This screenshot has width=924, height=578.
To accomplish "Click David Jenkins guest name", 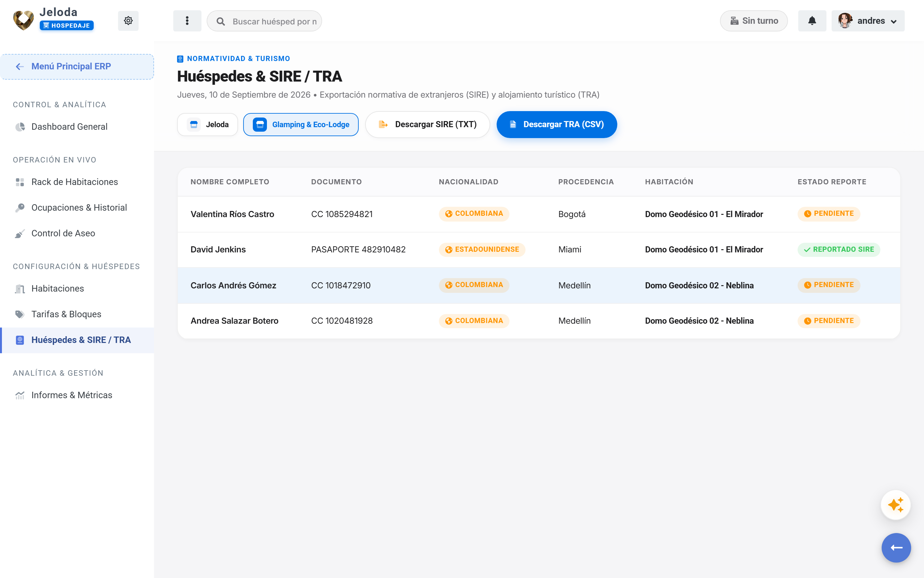I will pyautogui.click(x=218, y=250).
